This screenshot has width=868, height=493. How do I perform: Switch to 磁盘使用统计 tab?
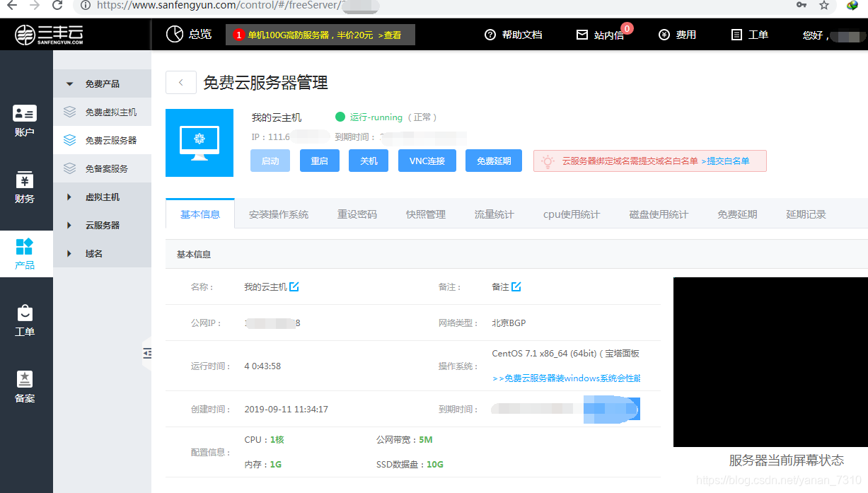click(x=659, y=214)
